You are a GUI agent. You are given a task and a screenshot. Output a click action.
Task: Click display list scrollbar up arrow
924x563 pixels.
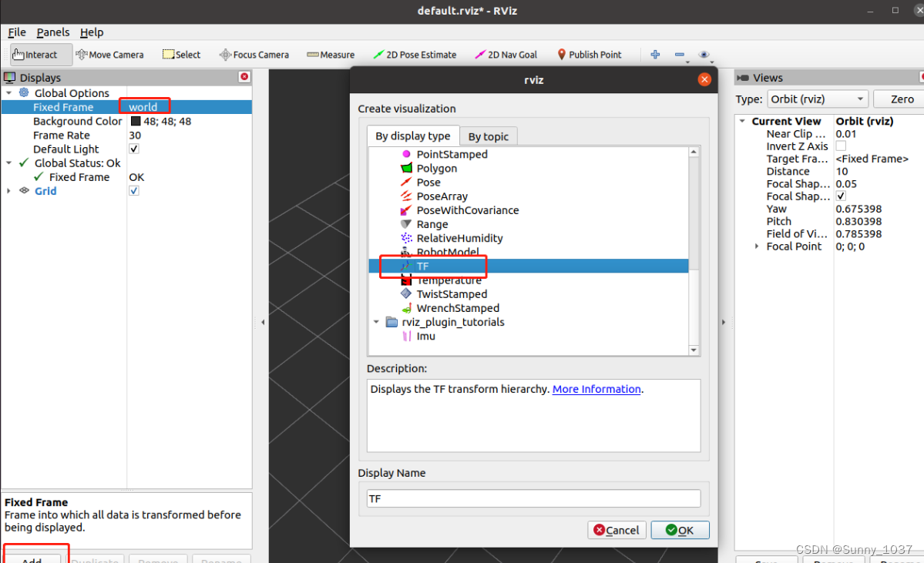point(694,152)
